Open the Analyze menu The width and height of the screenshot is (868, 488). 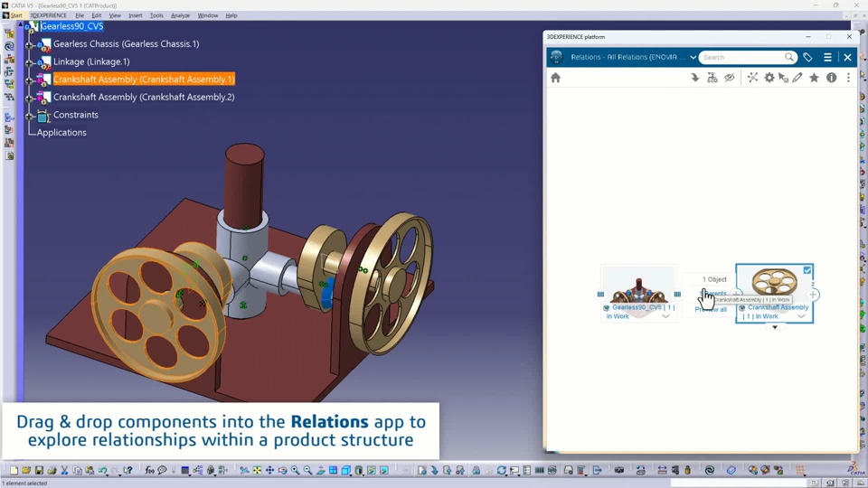tap(181, 15)
